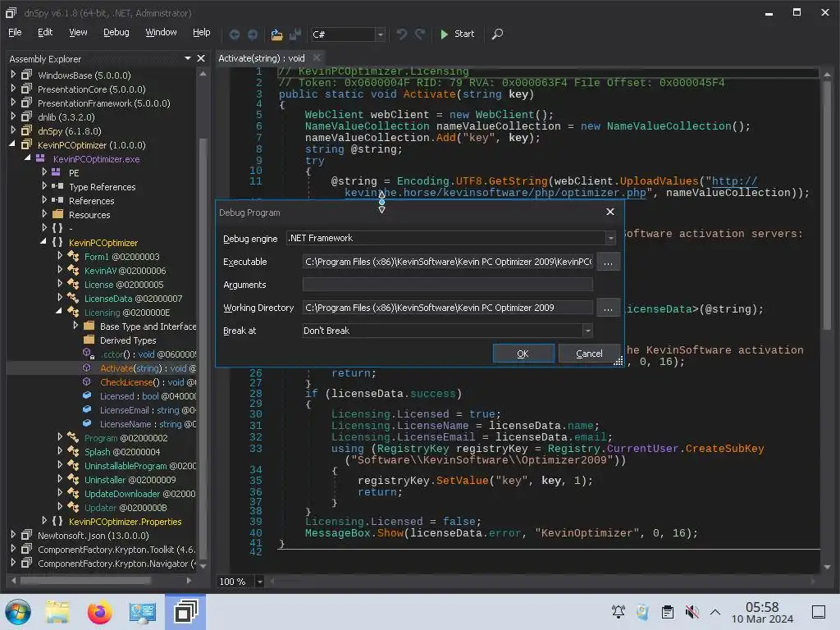Image resolution: width=840 pixels, height=630 pixels.
Task: Click the muted volume tray icon
Action: tap(692, 612)
